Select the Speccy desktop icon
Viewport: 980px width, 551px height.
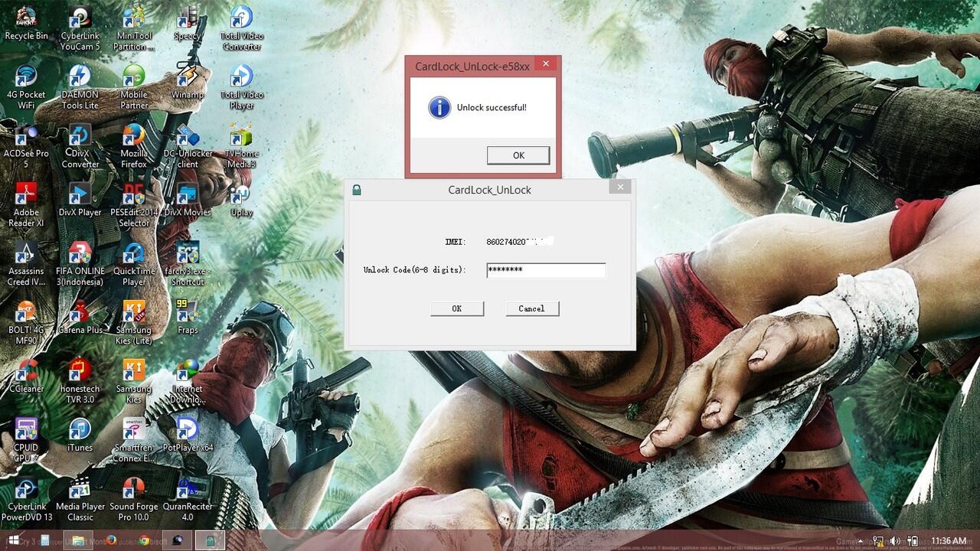[188, 24]
